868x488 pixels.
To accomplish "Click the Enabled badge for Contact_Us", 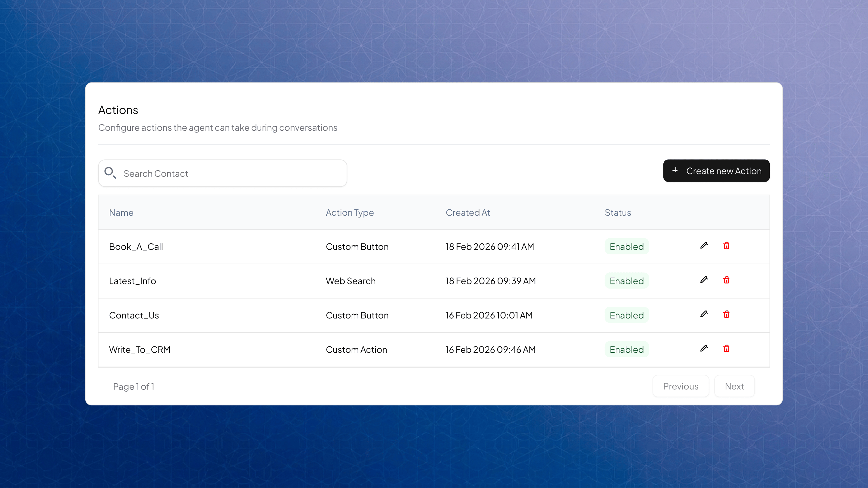I will pos(627,315).
